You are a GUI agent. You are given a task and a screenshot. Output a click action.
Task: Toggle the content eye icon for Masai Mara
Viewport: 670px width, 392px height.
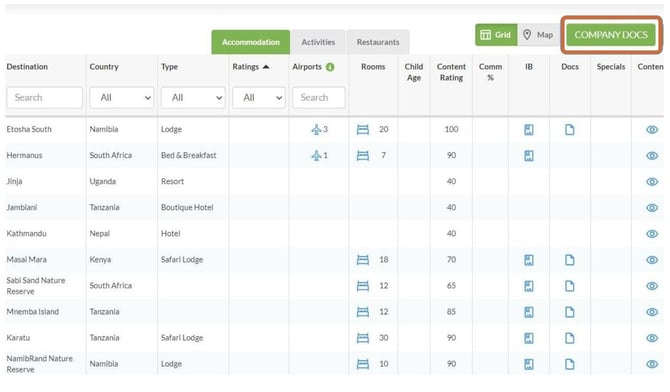pyautogui.click(x=652, y=260)
